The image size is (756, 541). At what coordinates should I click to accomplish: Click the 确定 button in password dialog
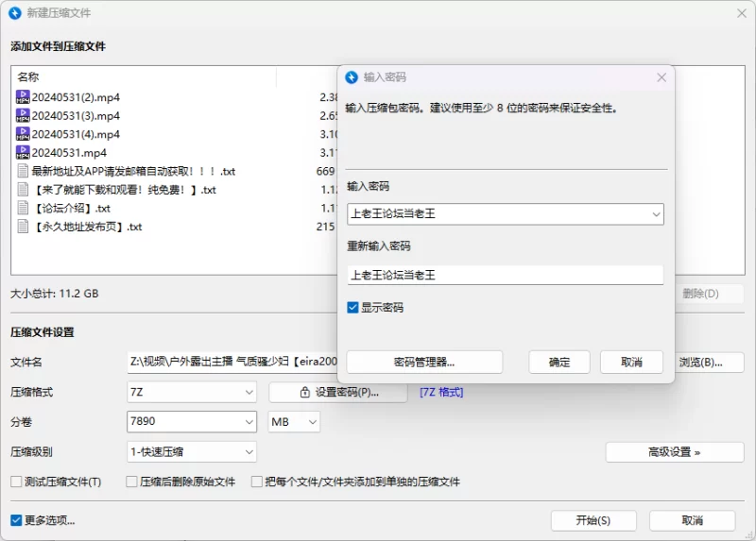point(559,362)
